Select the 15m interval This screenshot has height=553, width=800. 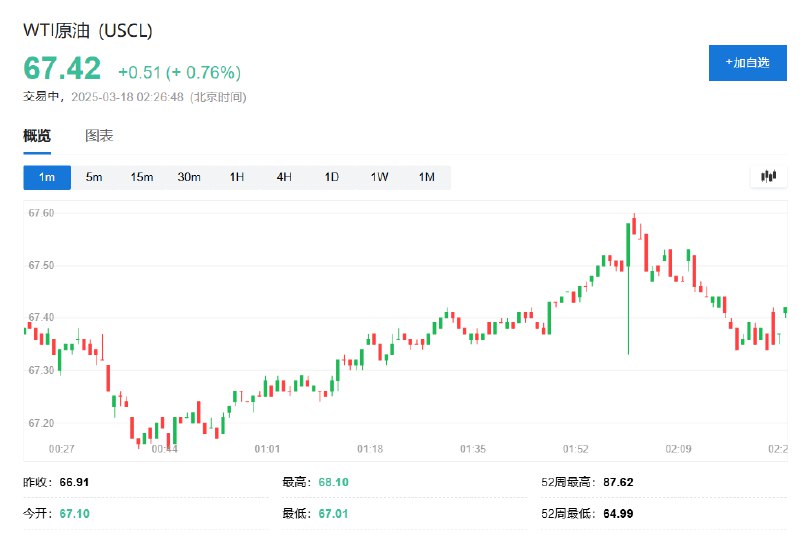[141, 177]
